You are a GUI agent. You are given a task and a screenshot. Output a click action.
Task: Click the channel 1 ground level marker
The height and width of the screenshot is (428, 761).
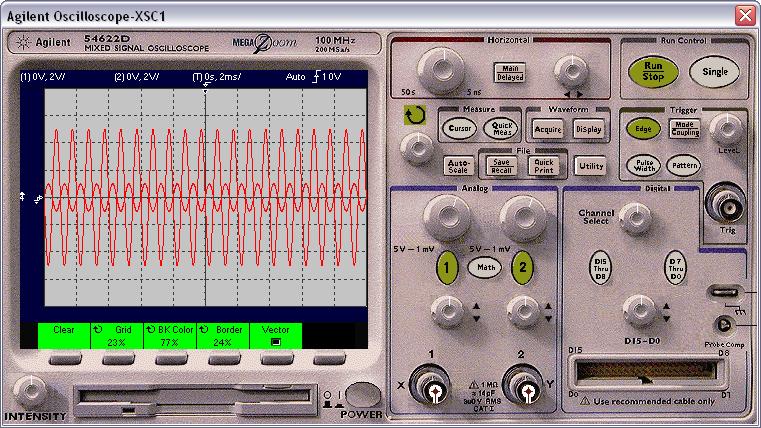click(x=22, y=197)
